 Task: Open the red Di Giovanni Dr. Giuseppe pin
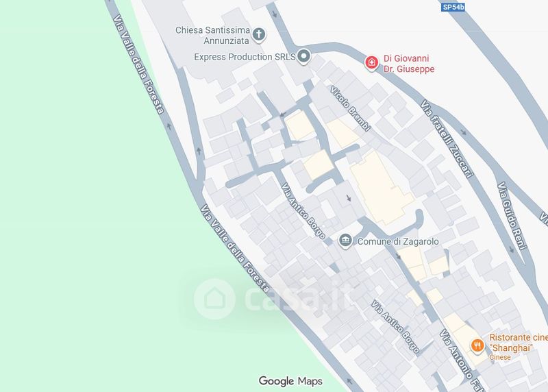(x=371, y=63)
